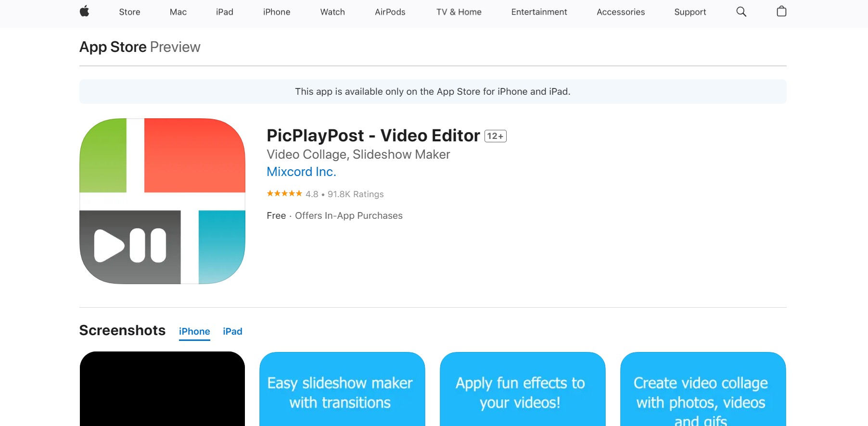868x426 pixels.
Task: Open Mixcord Inc. developer link
Action: (301, 172)
